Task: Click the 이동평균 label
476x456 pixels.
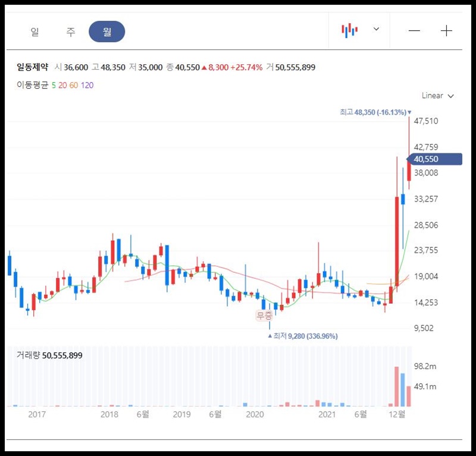Action: pyautogui.click(x=33, y=85)
